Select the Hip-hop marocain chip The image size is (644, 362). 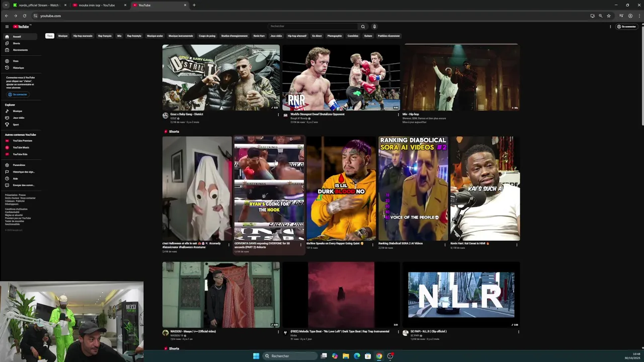pyautogui.click(x=83, y=36)
